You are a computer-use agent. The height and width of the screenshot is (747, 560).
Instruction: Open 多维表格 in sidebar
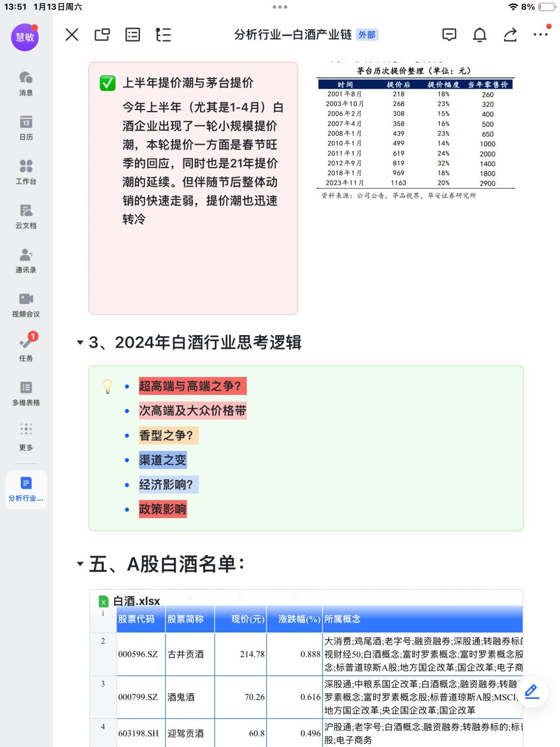tap(26, 393)
